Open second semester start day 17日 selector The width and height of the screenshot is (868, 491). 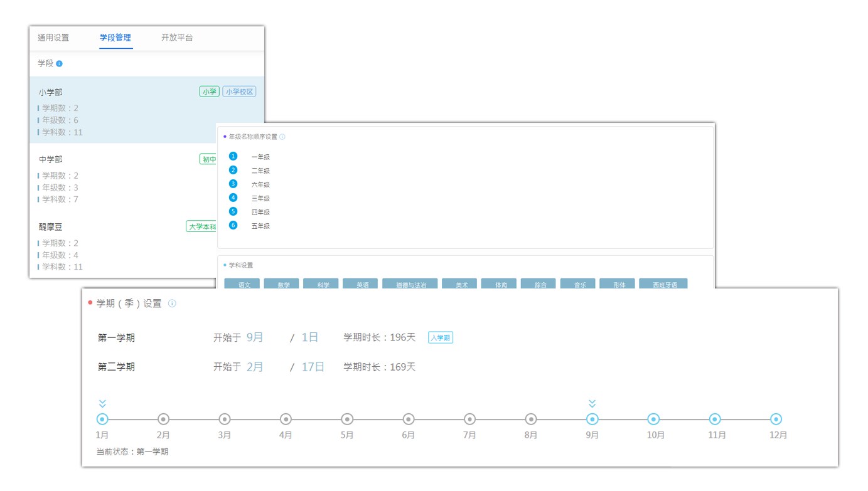pyautogui.click(x=313, y=367)
